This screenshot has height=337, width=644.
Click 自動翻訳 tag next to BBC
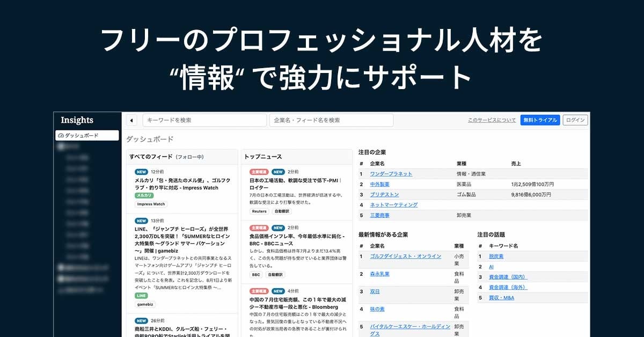pos(274,275)
